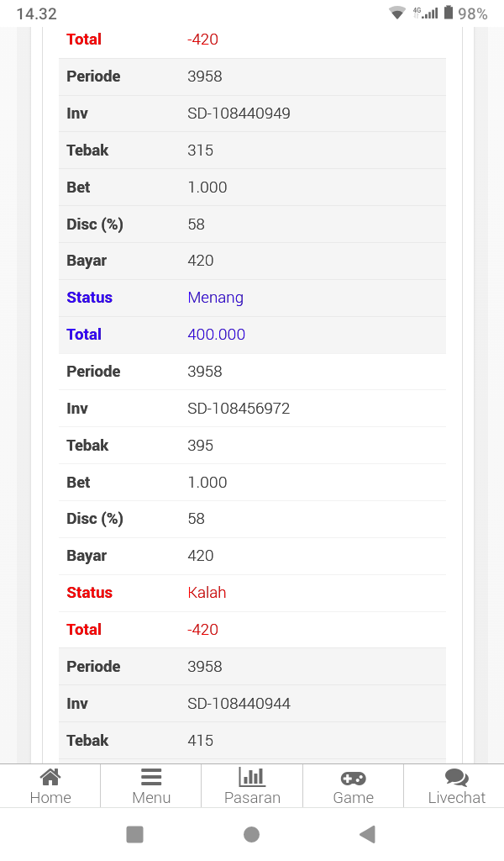Tap the 4G signal strength icon
504x861 pixels.
[425, 13]
